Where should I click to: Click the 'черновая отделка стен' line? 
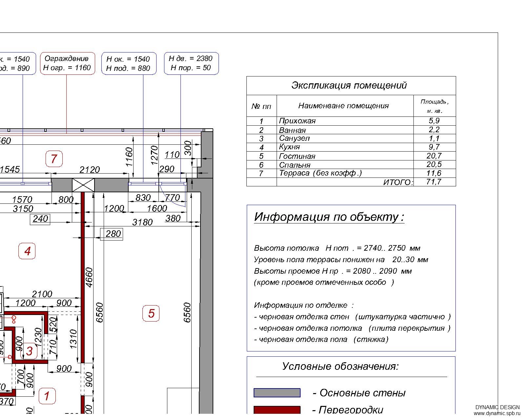352,317
